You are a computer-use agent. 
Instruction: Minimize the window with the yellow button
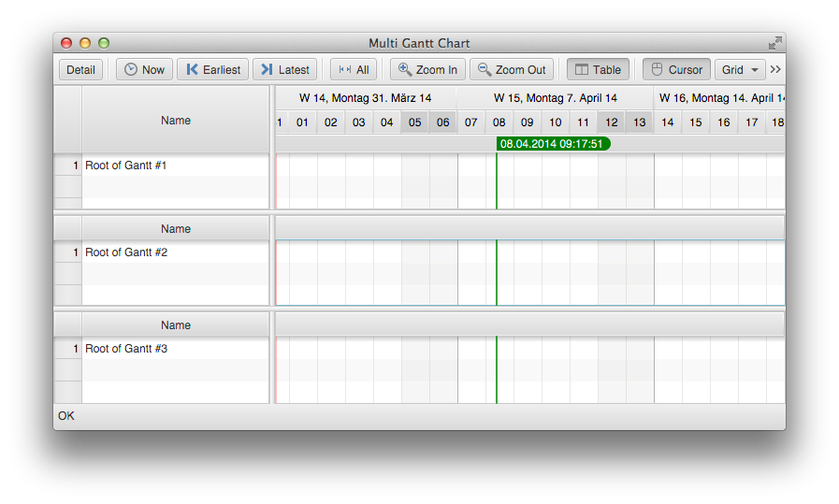tap(85, 43)
